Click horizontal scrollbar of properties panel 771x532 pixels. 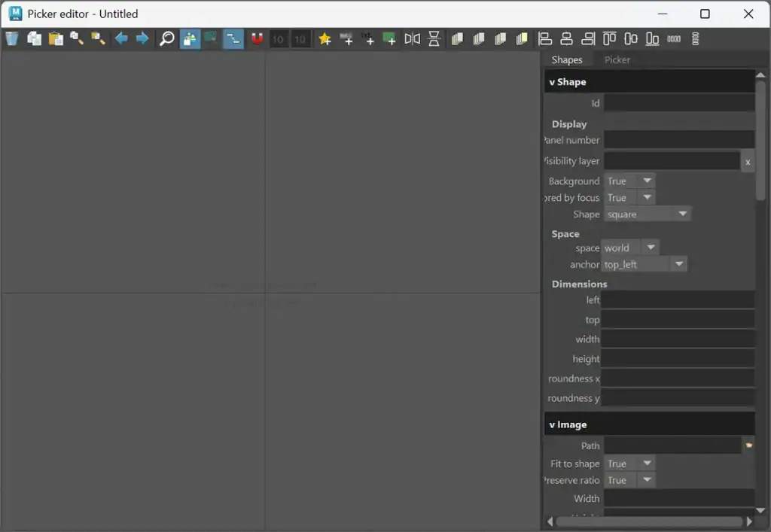[x=649, y=521]
